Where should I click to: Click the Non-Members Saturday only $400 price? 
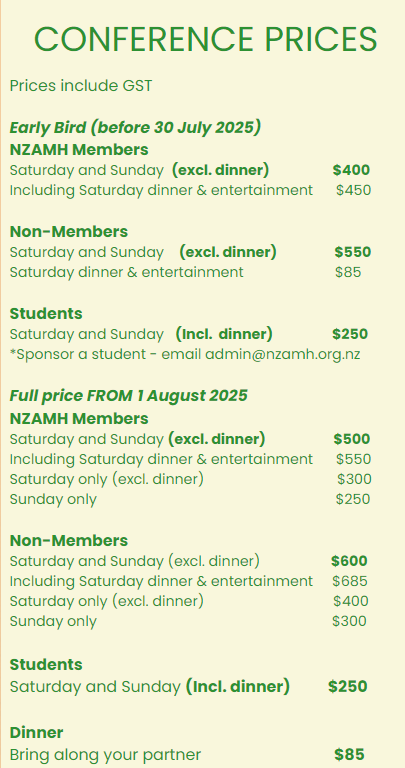[x=351, y=600]
